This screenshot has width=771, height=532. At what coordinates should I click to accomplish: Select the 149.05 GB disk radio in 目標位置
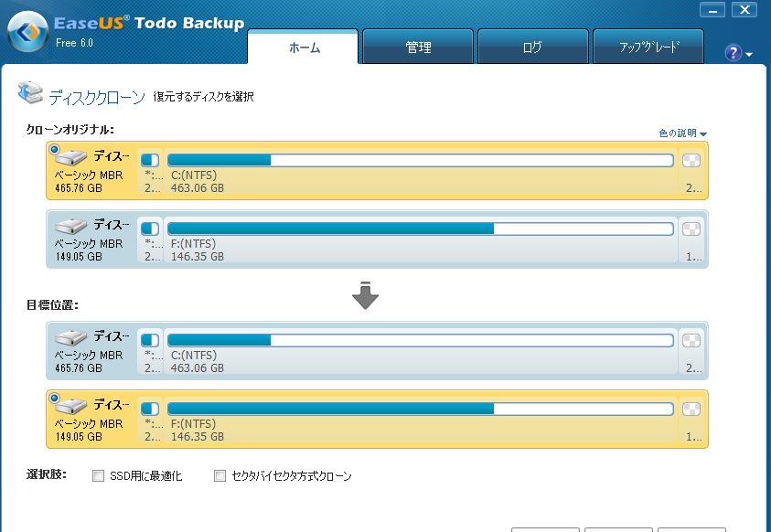pyautogui.click(x=55, y=398)
